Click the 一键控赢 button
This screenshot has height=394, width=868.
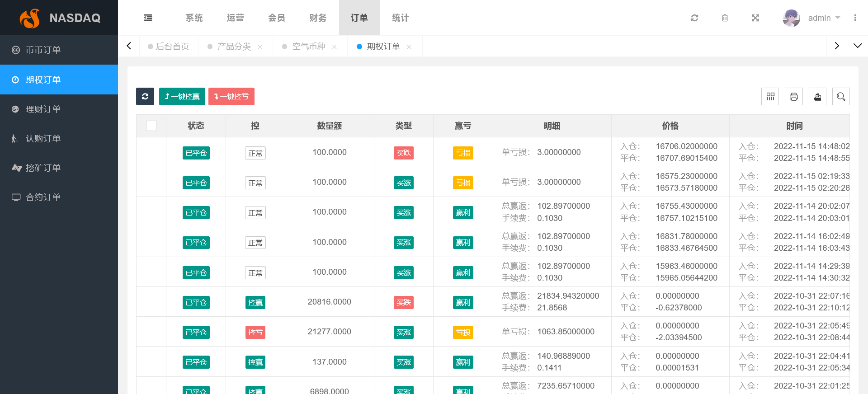click(182, 97)
